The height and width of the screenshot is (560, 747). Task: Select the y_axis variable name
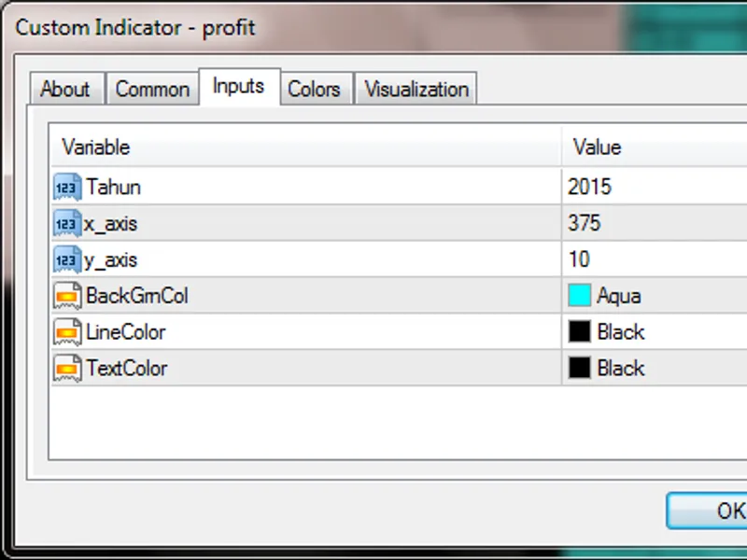click(110, 260)
